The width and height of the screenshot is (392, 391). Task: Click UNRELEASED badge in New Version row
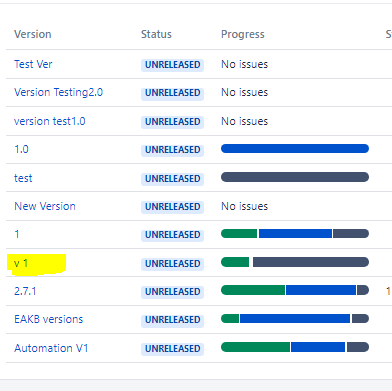pos(172,207)
